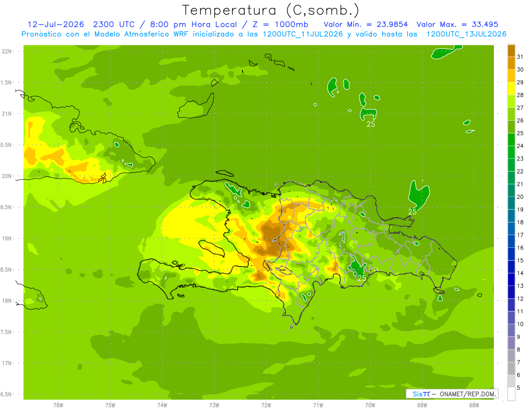Select the gray swatch between 6 and 7

(x=511, y=369)
